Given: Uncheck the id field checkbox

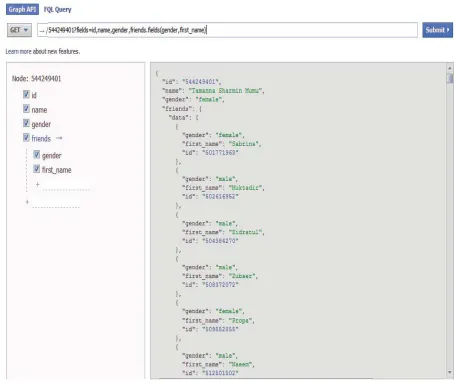Looking at the screenshot, I should [26, 95].
